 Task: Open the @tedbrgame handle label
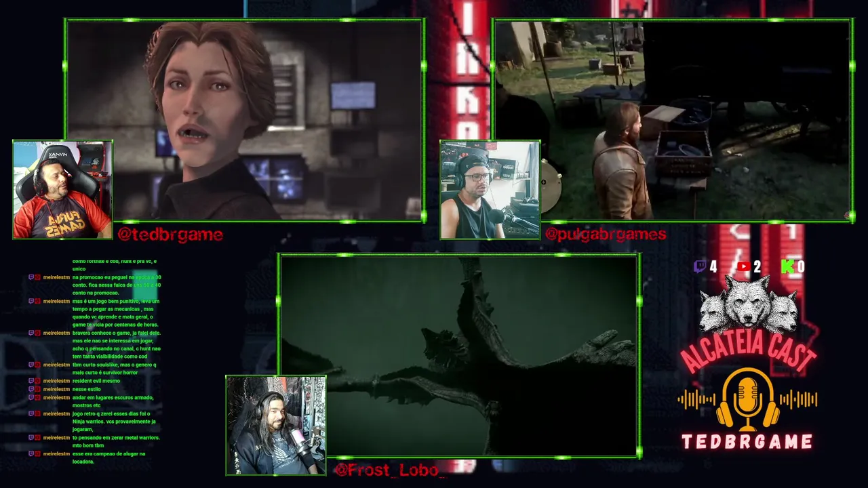pos(170,235)
